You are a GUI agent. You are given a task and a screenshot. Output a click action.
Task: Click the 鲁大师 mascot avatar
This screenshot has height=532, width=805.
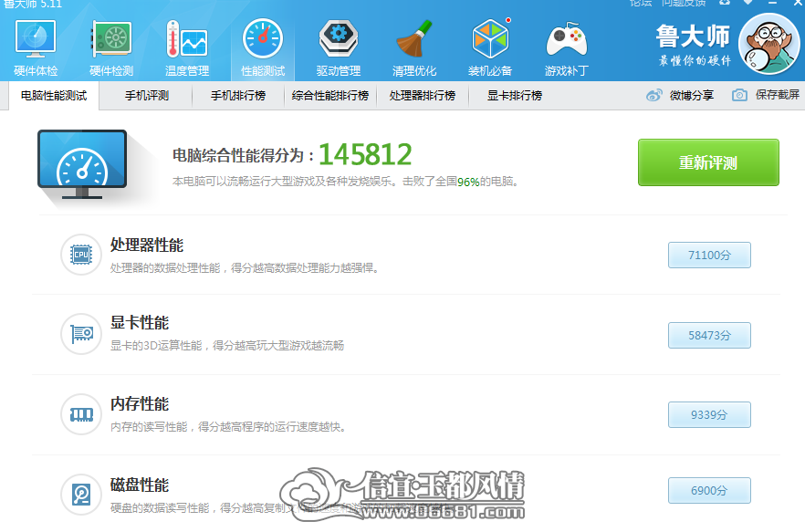(x=769, y=44)
